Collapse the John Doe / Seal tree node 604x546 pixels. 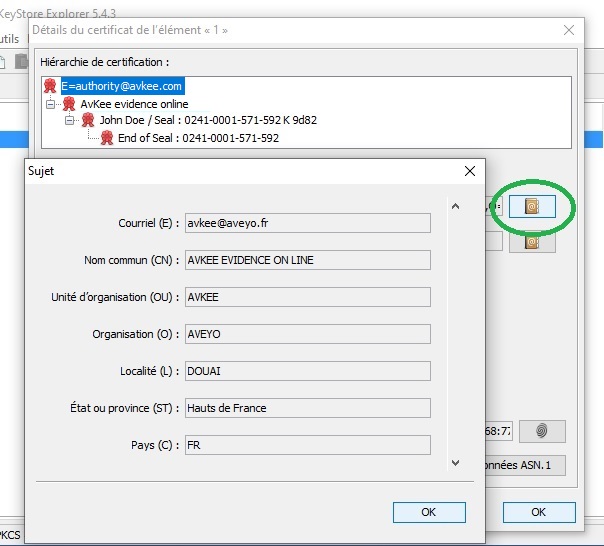pyautogui.click(x=69, y=120)
